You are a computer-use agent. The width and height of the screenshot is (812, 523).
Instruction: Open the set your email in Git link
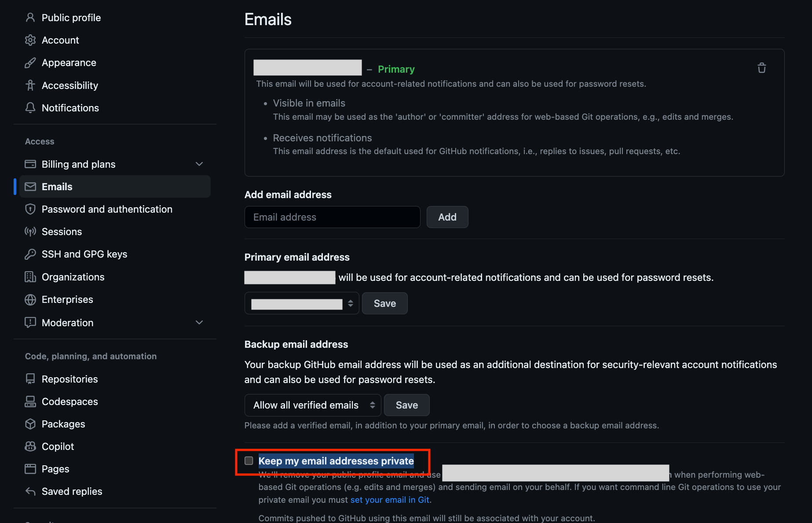pos(390,500)
